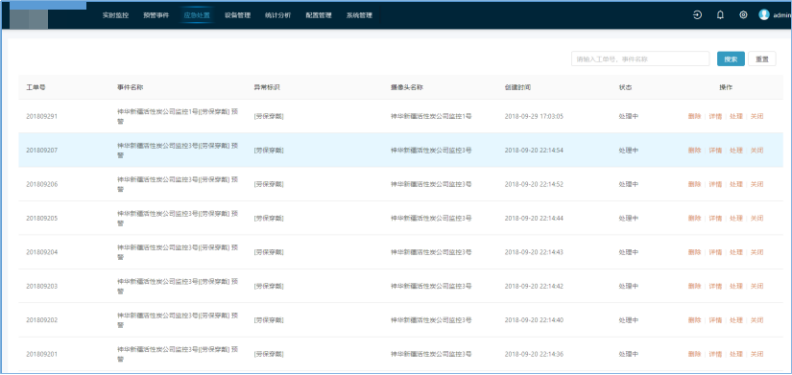Open 详情 for work order 201809203

pos(715,286)
